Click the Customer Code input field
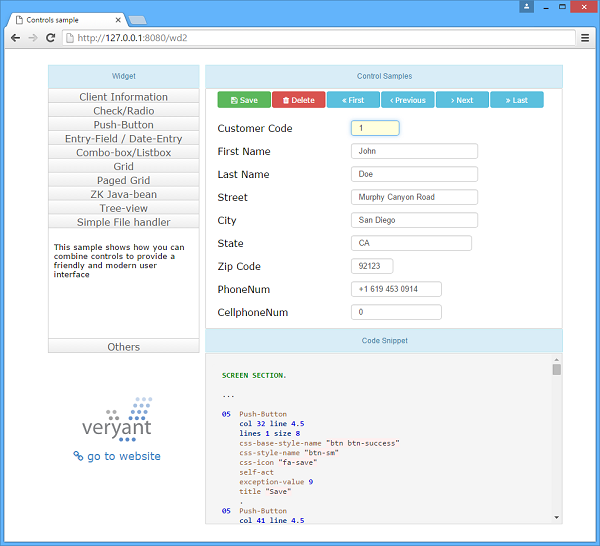 click(375, 128)
